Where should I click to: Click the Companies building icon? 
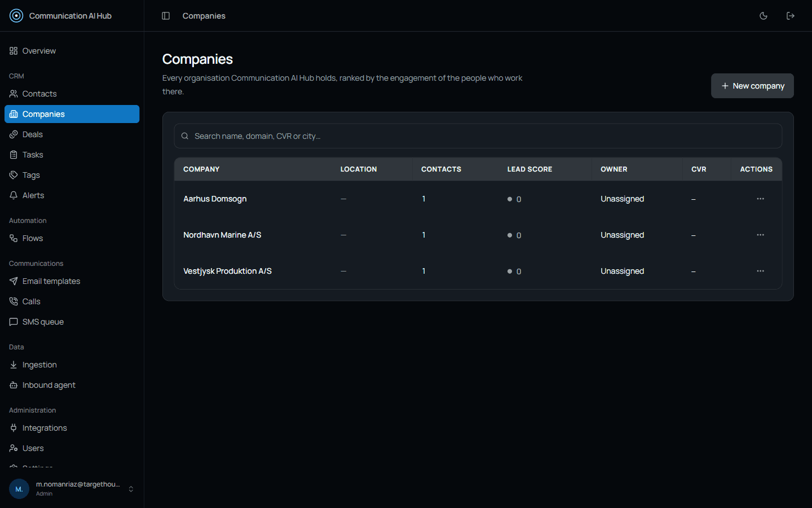pos(14,114)
